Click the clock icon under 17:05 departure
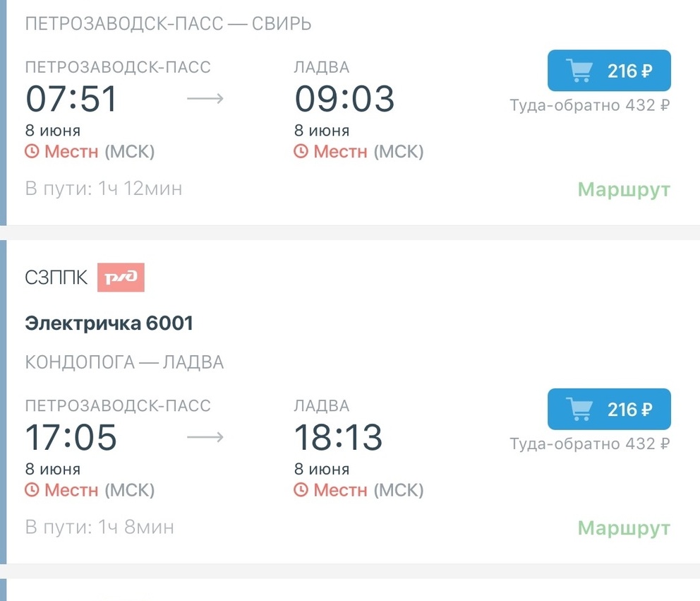Image resolution: width=700 pixels, height=601 pixels. (32, 490)
